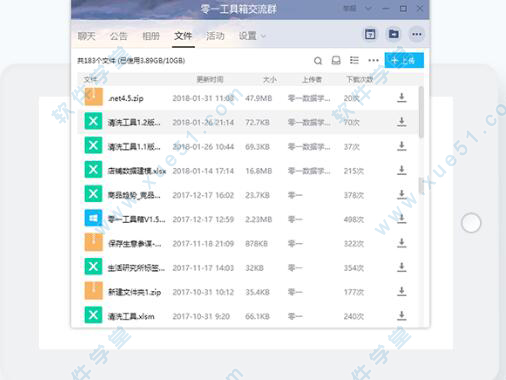Switch file list view mode icon
Image resolution: width=506 pixels, height=380 pixels.
coord(354,60)
